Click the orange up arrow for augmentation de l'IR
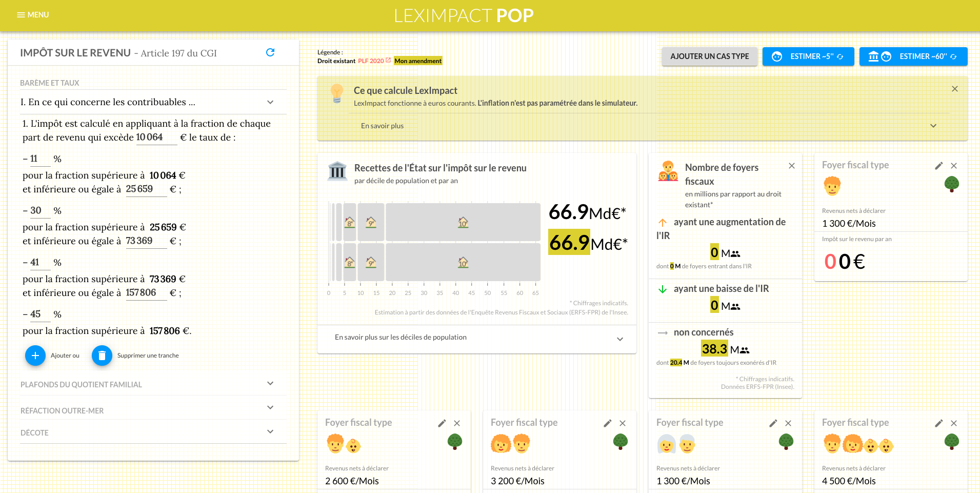 coord(663,223)
